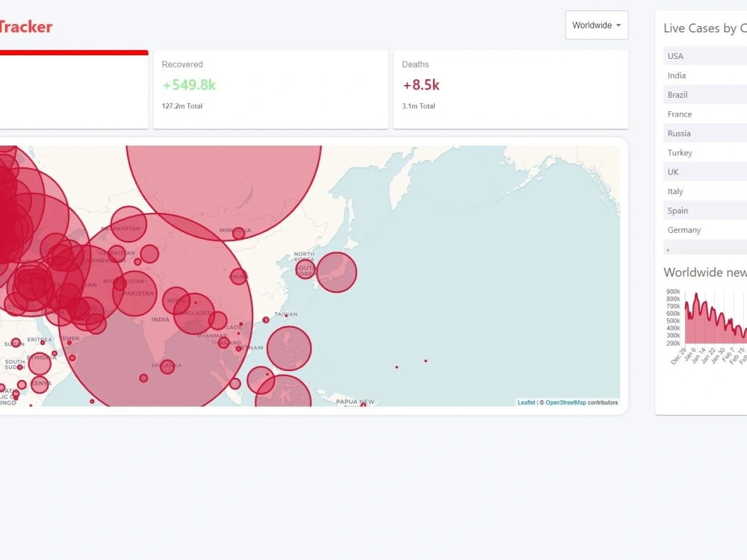Click the Tracker title in header
The width and height of the screenshot is (747, 560).
point(25,27)
